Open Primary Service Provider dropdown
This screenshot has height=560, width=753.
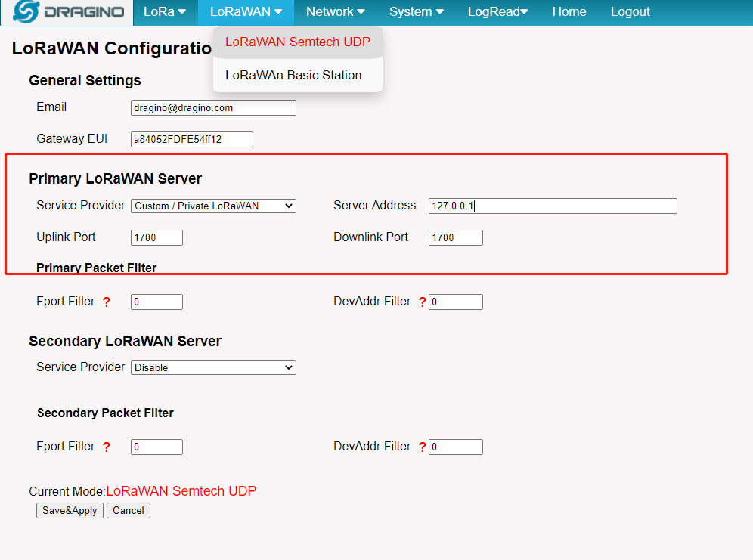coord(213,206)
